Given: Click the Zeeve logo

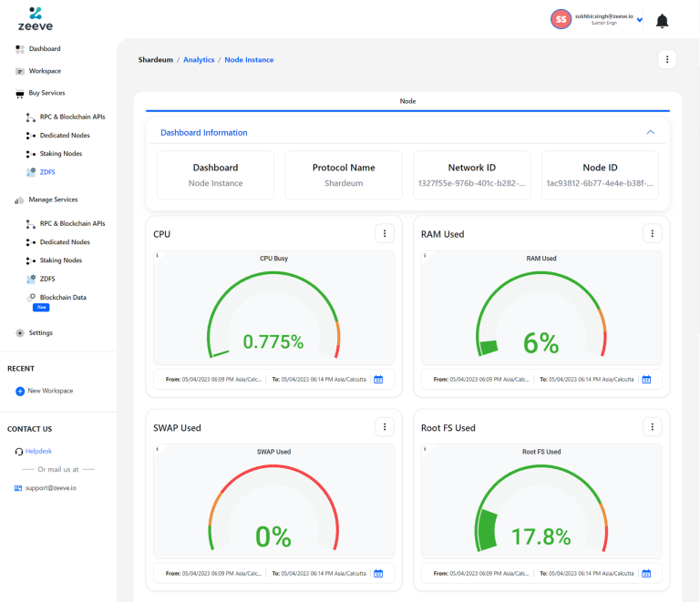Looking at the screenshot, I should pos(35,19).
